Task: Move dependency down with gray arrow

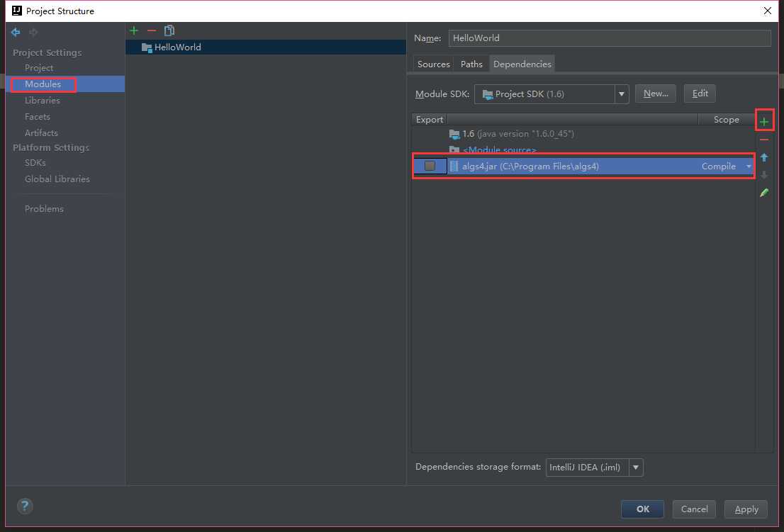Action: [x=764, y=175]
